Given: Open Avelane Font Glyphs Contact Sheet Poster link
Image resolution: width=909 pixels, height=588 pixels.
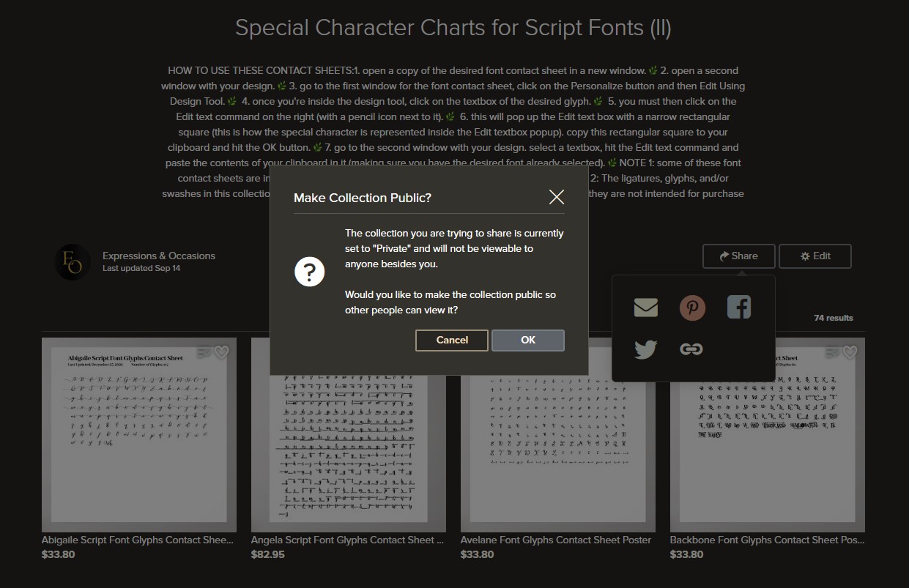Looking at the screenshot, I should [x=556, y=540].
